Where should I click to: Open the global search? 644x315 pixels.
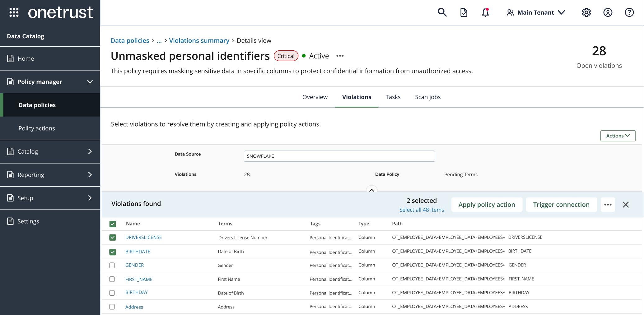442,12
